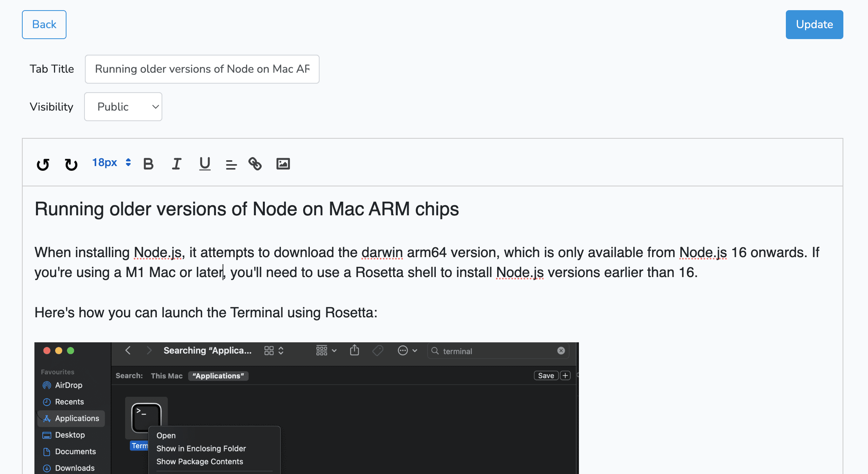Insert an image with the picture icon
The width and height of the screenshot is (868, 474).
(283, 164)
